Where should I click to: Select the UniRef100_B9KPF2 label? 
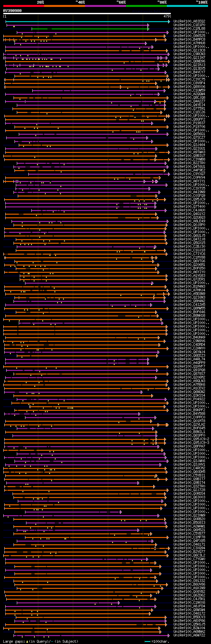189,410
